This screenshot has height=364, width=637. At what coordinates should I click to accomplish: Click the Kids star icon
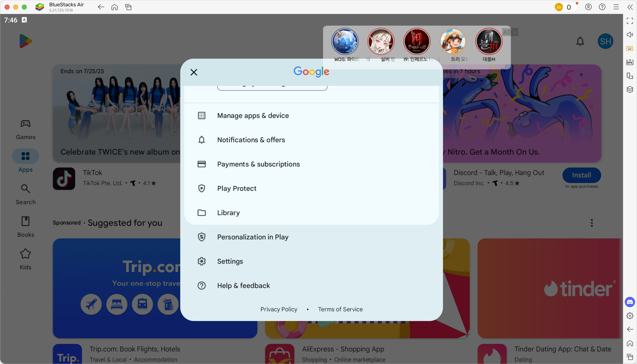(26, 254)
